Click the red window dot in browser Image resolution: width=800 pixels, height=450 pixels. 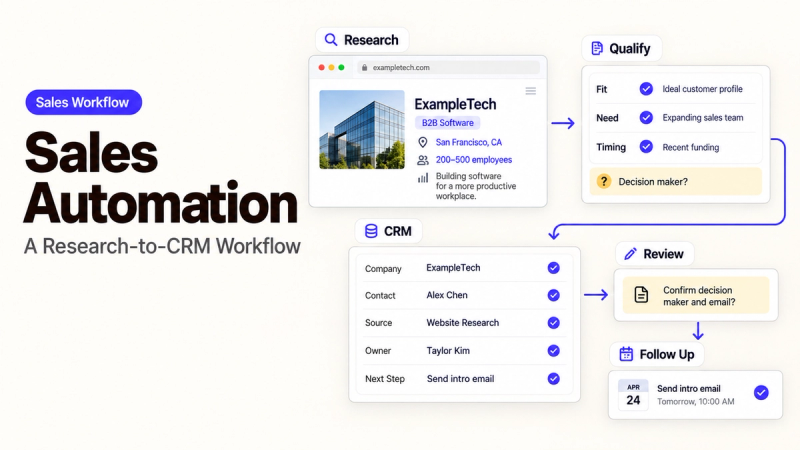[x=321, y=67]
